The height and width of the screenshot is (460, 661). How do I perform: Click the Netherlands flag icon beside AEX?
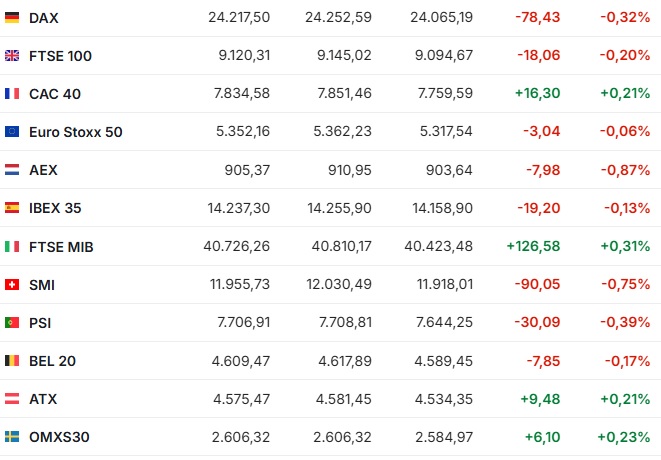click(12, 169)
